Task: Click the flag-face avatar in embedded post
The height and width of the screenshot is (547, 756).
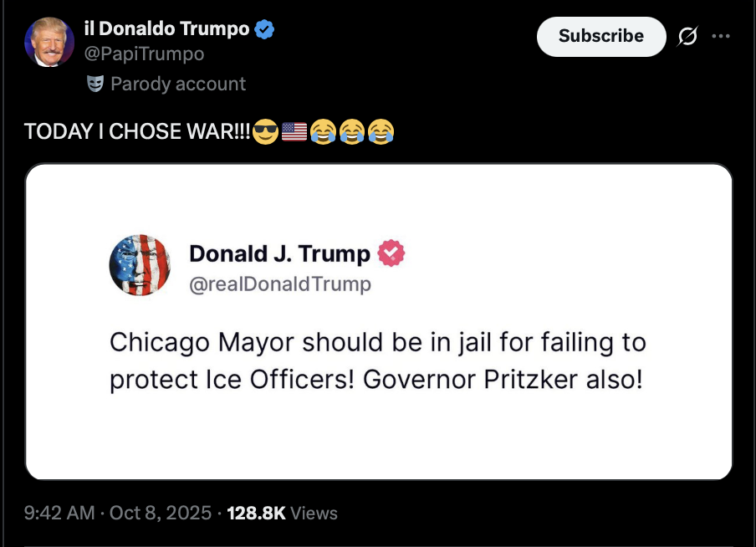Action: 140,265
